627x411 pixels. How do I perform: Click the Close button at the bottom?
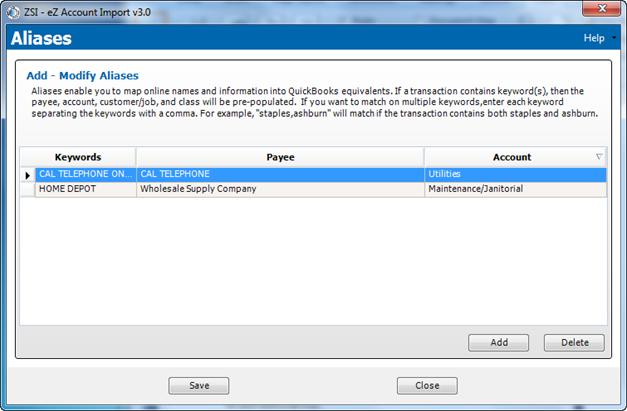click(x=427, y=385)
